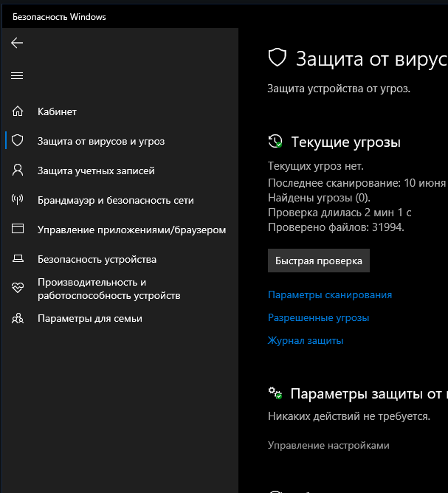Click the home icon next to Кабинет
Image resolution: width=448 pixels, height=493 pixels.
18,111
